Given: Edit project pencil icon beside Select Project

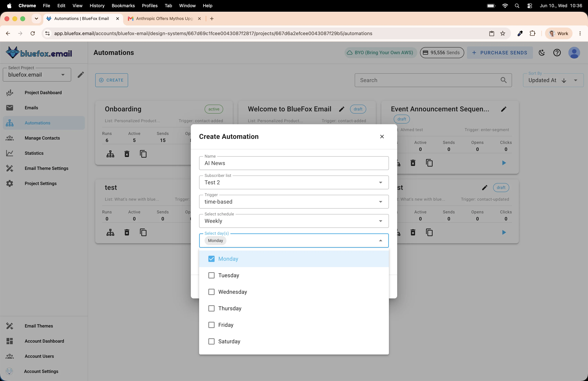Looking at the screenshot, I should [80, 75].
